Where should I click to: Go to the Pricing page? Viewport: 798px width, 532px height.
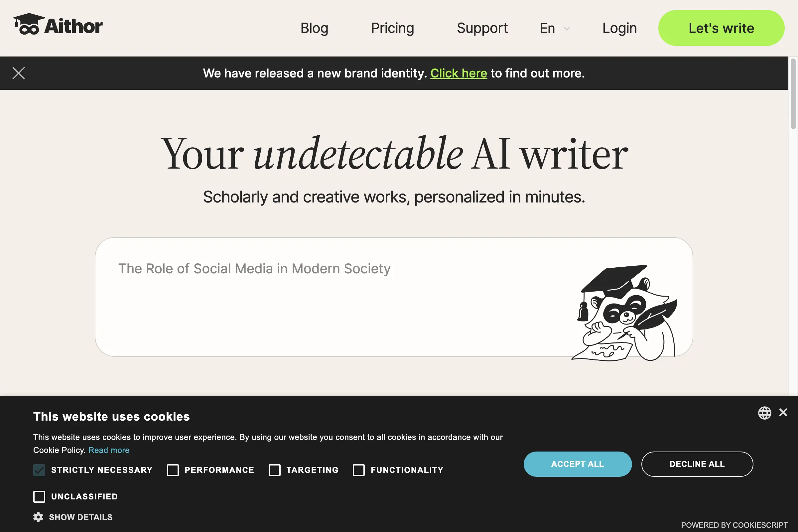[x=392, y=28]
